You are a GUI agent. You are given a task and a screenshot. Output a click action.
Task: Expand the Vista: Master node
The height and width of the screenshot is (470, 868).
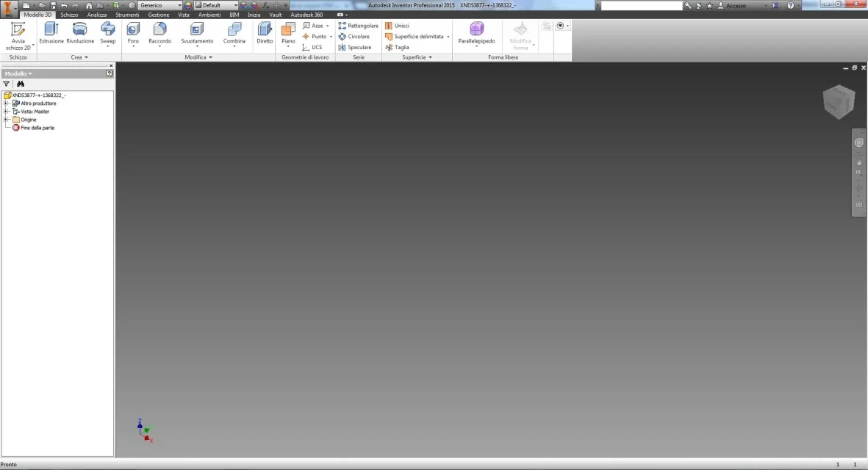click(6, 112)
